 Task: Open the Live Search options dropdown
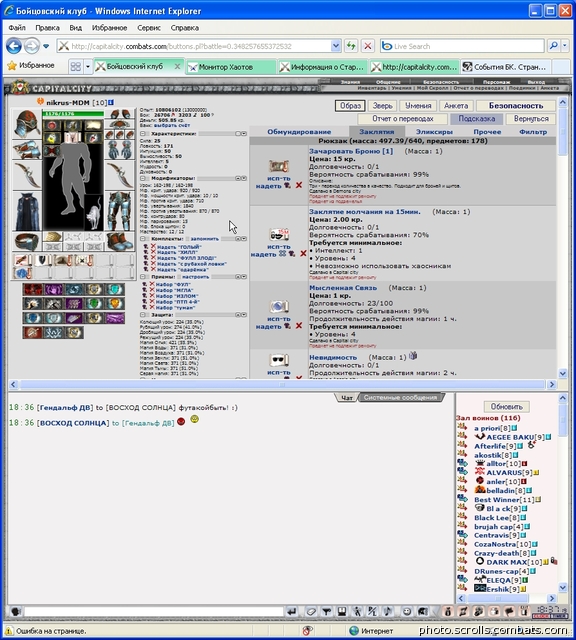pyautogui.click(x=565, y=46)
